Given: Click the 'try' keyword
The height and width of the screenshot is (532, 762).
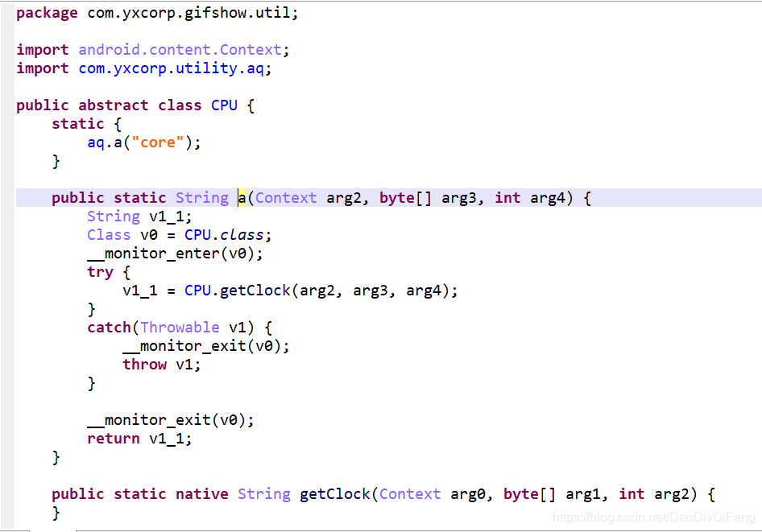Looking at the screenshot, I should click(100, 272).
